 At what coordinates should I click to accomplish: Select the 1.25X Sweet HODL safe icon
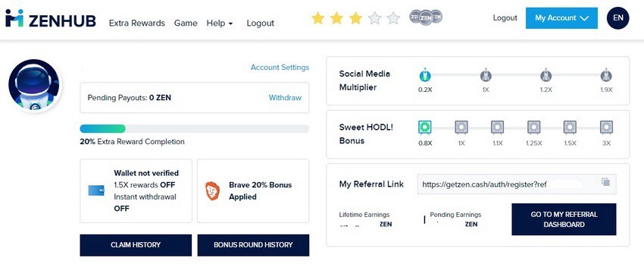tap(534, 127)
